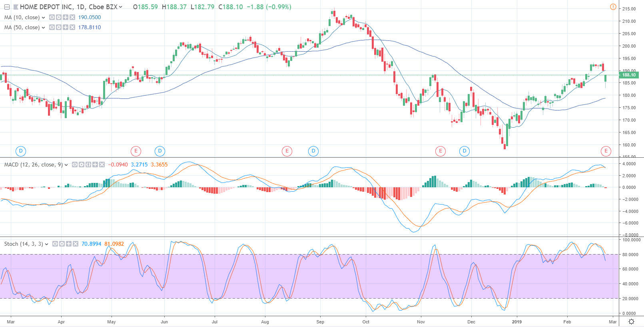Click the Stoch %D value 81.0982
This screenshot has width=644, height=327.
(114, 244)
